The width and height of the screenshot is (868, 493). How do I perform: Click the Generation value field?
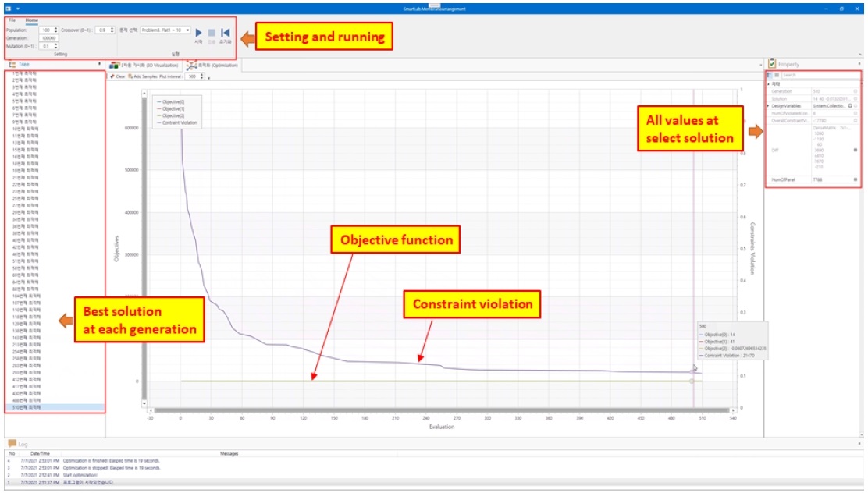pyautogui.click(x=48, y=38)
